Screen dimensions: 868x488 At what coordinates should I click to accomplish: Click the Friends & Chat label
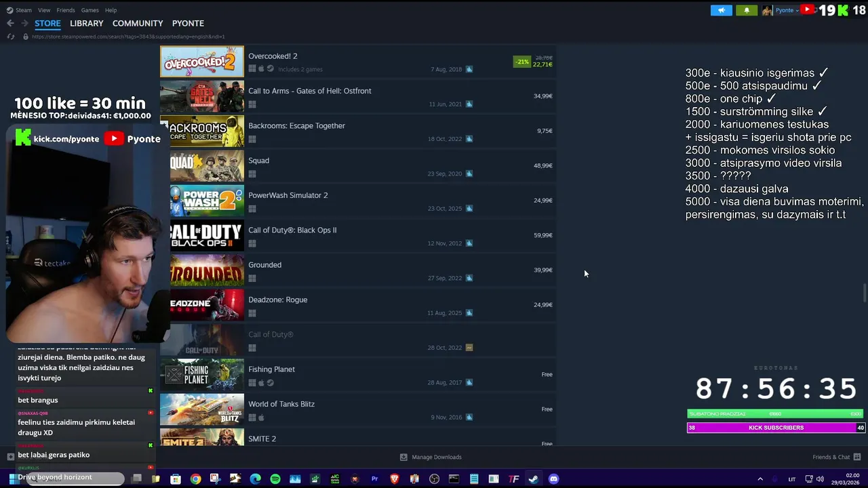pyautogui.click(x=831, y=457)
